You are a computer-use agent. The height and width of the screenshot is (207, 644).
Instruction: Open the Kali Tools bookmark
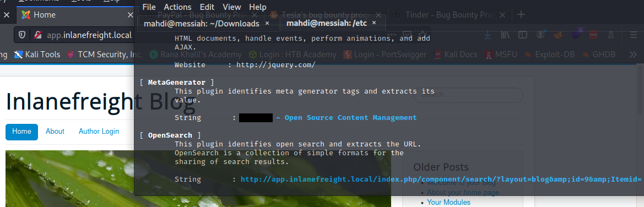pos(37,54)
